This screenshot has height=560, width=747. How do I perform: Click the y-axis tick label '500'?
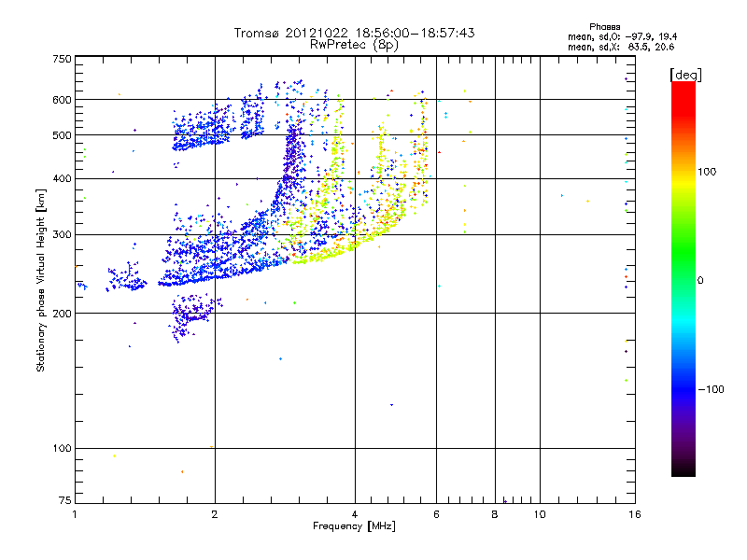tap(63, 135)
